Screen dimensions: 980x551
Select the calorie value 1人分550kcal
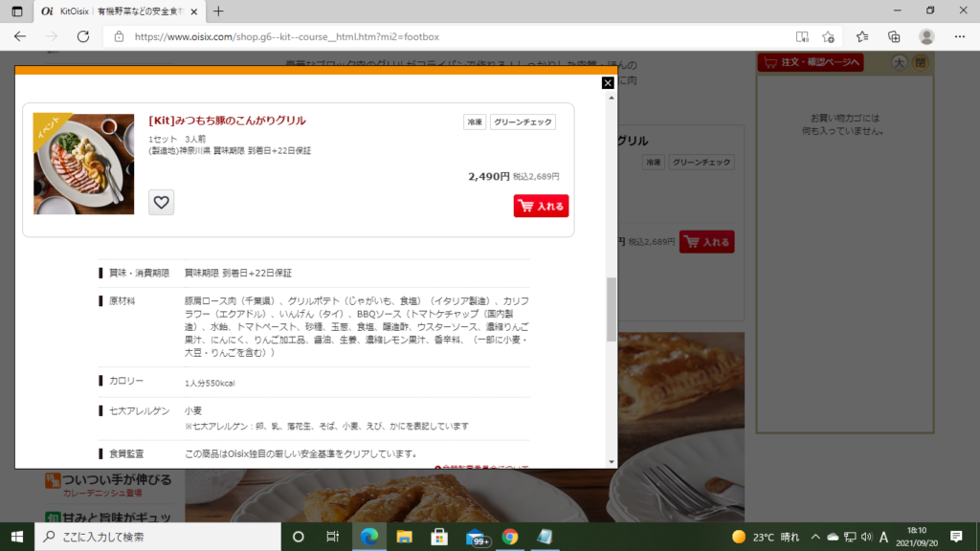tap(210, 383)
